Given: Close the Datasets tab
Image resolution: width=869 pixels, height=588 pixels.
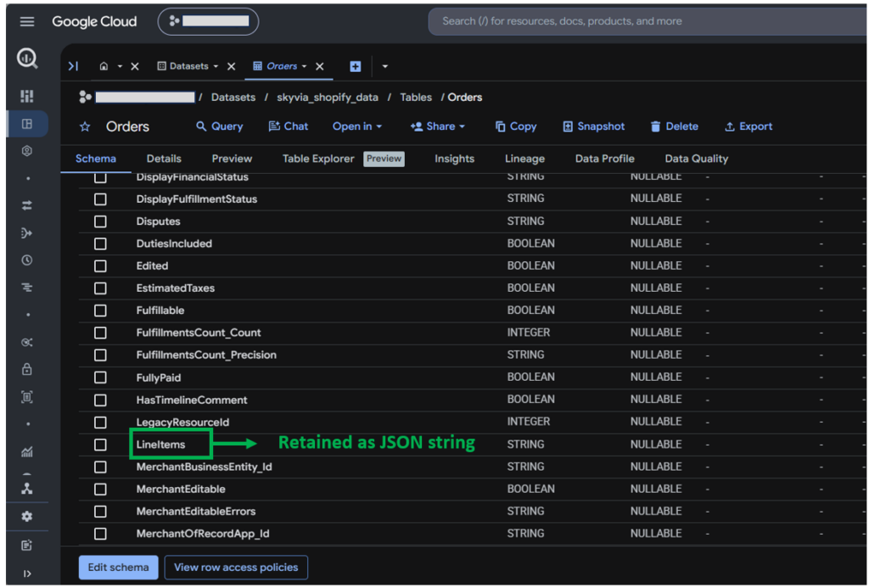Looking at the screenshot, I should pos(232,66).
